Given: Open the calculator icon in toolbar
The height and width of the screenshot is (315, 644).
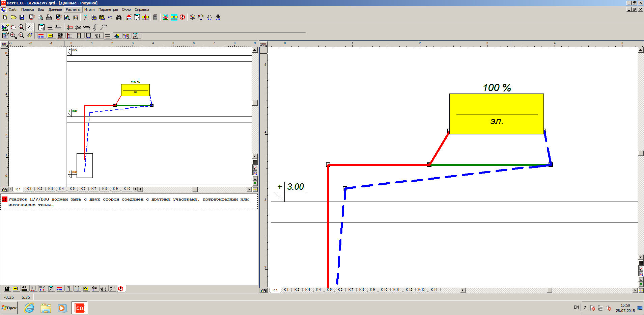Looking at the screenshot, I should (x=155, y=17).
